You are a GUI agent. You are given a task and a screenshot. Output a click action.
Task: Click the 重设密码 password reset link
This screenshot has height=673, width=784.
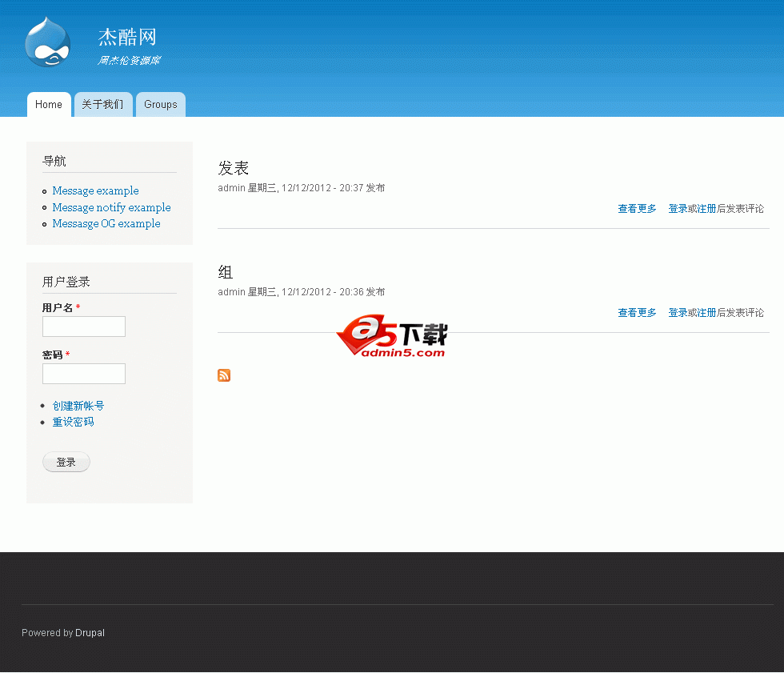pyautogui.click(x=73, y=422)
